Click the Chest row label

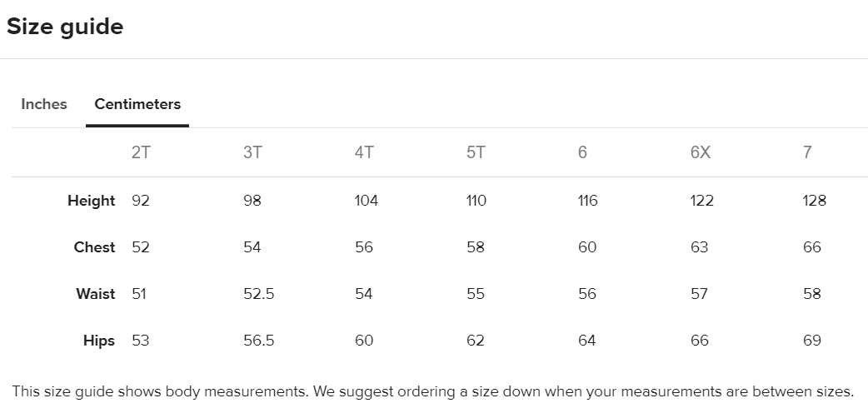coord(94,247)
